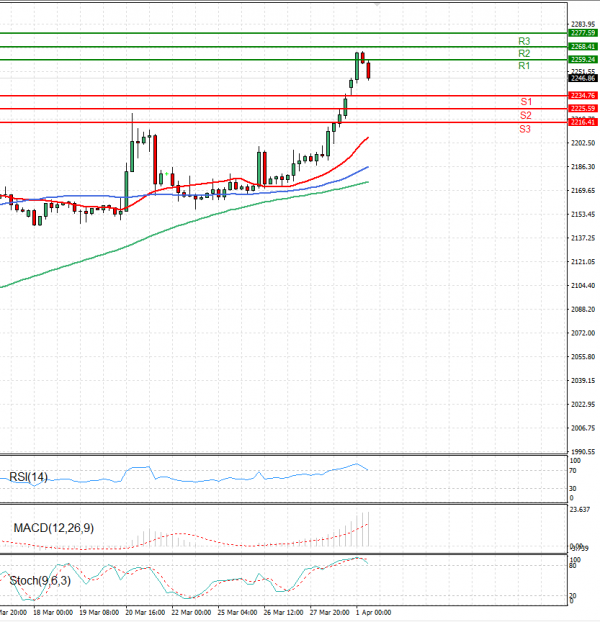Screen dimensions: 600x622
Task: Click the 2072.00 price axis value
Action: [583, 333]
